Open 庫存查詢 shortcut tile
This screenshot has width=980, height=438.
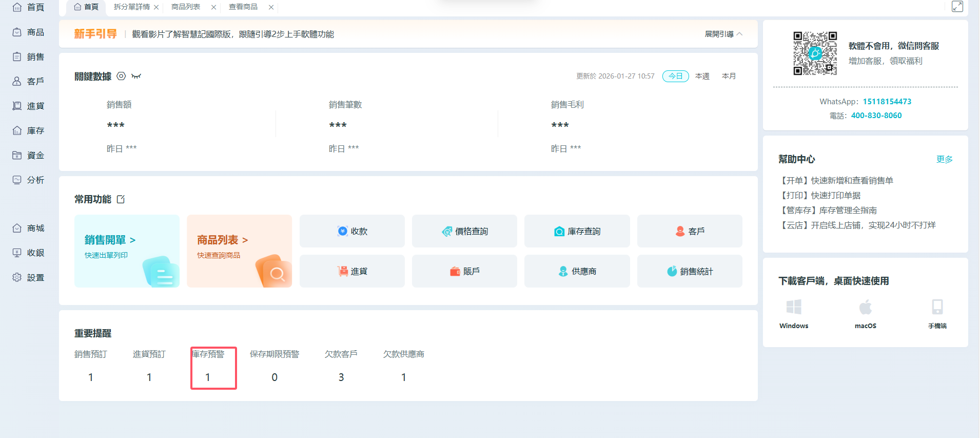577,231
